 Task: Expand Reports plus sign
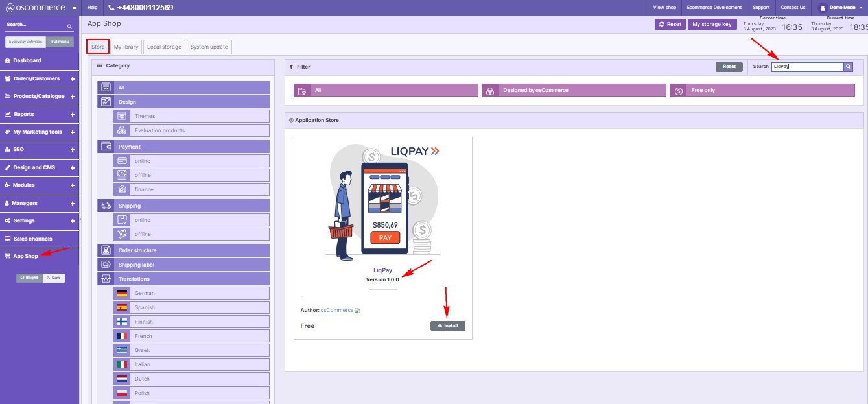(73, 115)
